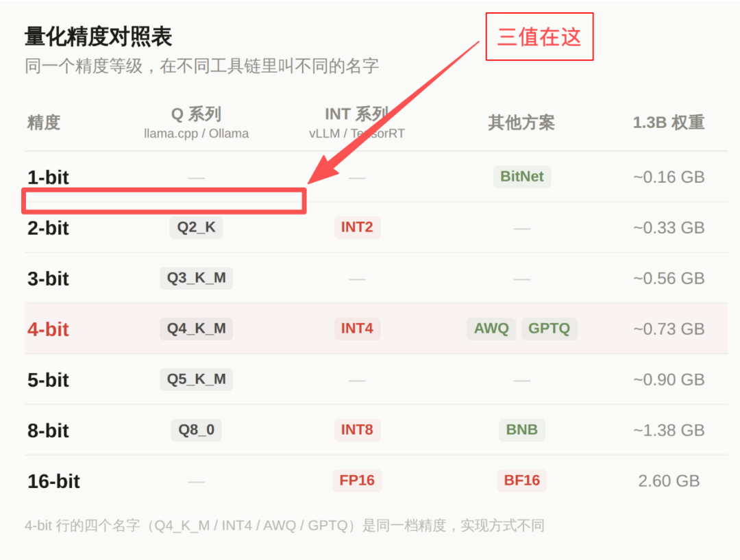
Task: Click the red "BF16" badge
Action: click(x=522, y=481)
